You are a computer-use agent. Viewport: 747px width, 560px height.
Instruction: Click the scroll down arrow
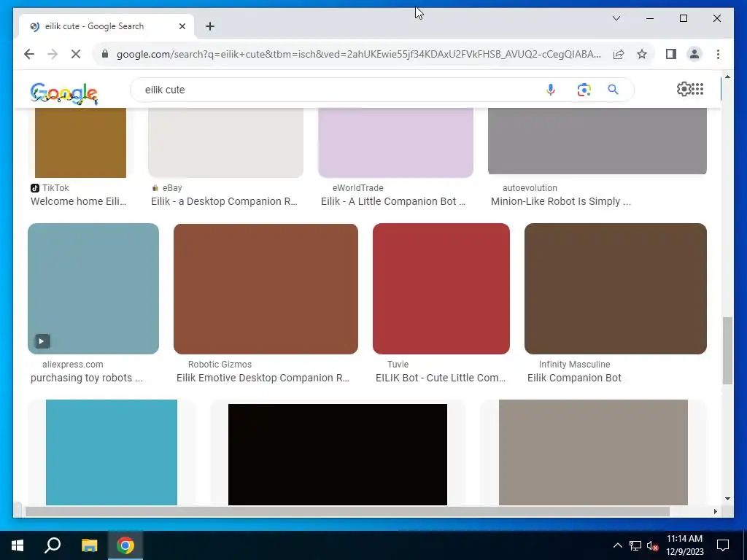727,499
